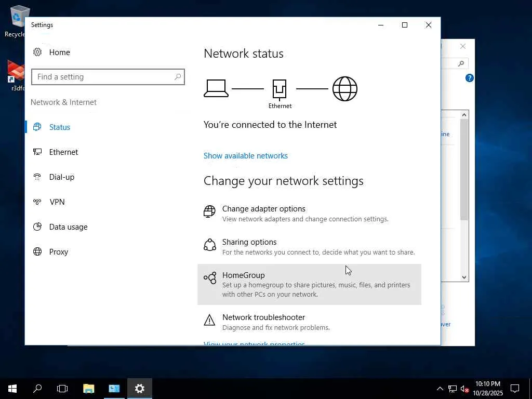Click the Network troubleshooter warning icon
Viewport: 532px width, 399px height.
pyautogui.click(x=209, y=320)
